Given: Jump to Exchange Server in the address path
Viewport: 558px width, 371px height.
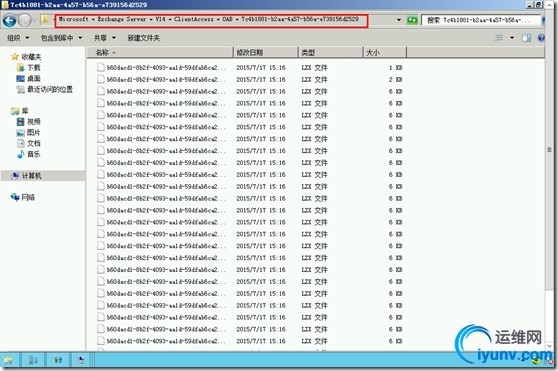Looking at the screenshot, I should 122,19.
